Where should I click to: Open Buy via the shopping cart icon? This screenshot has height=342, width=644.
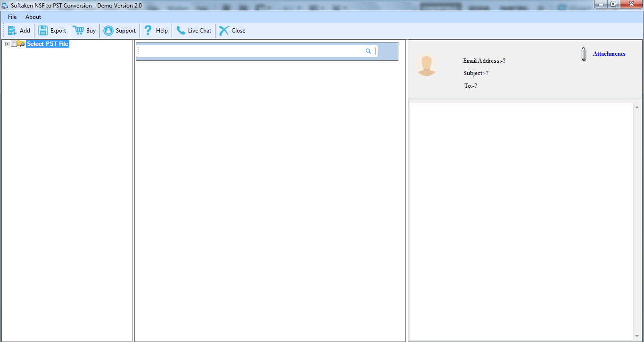pyautogui.click(x=77, y=30)
